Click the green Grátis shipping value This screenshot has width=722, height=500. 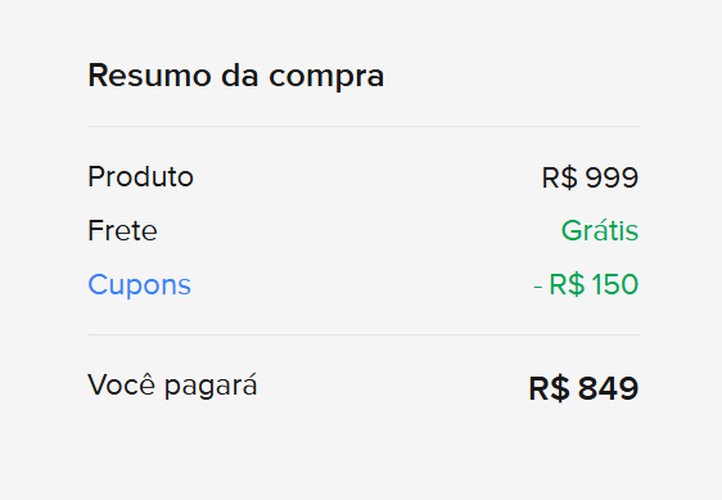tap(599, 231)
